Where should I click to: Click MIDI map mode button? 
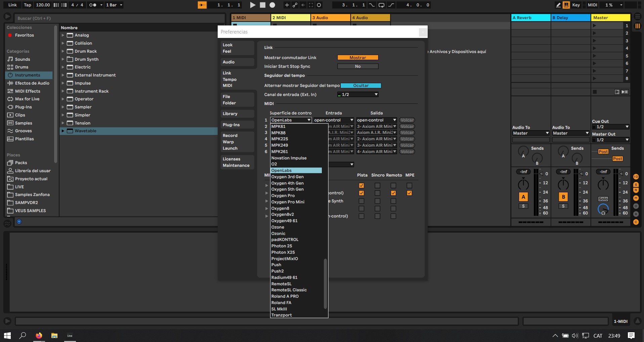592,5
